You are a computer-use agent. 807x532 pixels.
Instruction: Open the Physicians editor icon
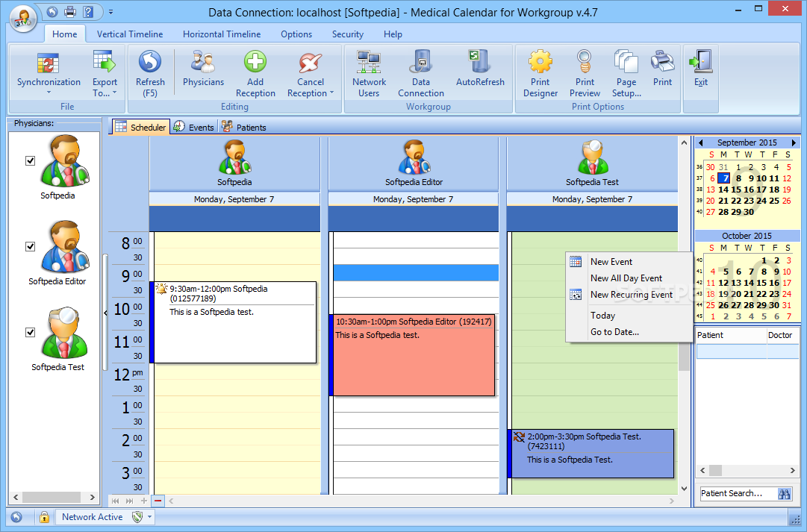(203, 62)
